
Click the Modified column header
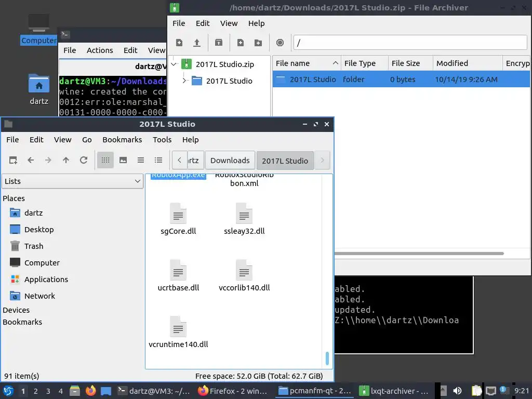click(x=468, y=63)
